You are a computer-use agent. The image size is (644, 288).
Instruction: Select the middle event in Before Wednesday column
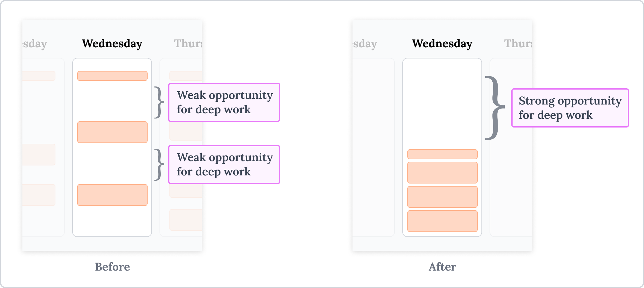click(112, 132)
